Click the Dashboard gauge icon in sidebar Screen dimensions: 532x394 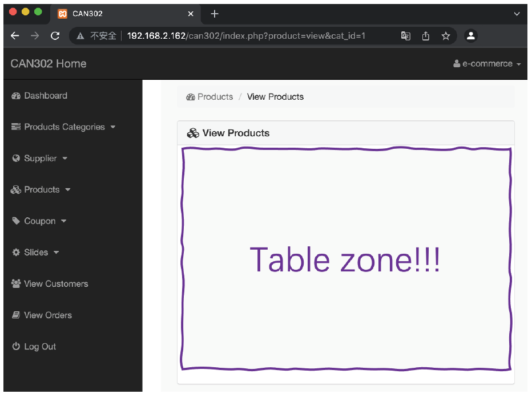tap(16, 96)
